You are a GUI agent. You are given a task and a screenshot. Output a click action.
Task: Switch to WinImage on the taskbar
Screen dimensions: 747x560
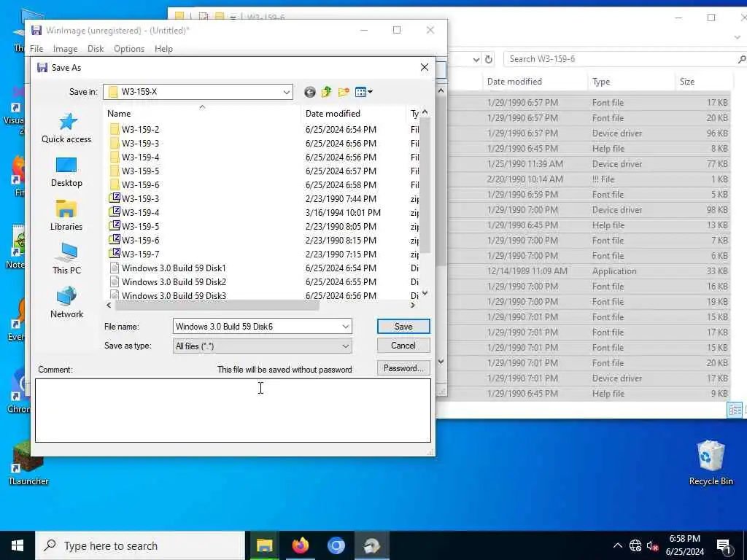[371, 545]
